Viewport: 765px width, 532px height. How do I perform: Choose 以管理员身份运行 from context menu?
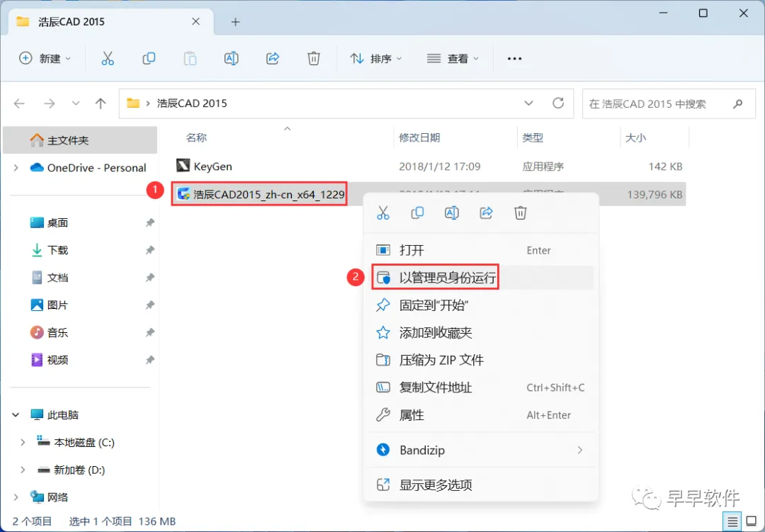tap(481, 278)
